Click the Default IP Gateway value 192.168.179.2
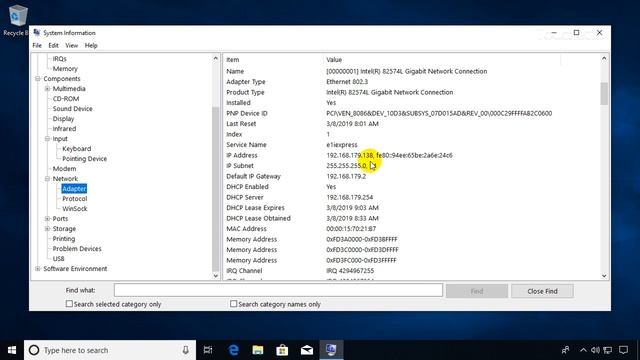640x360 pixels. pyautogui.click(x=346, y=176)
